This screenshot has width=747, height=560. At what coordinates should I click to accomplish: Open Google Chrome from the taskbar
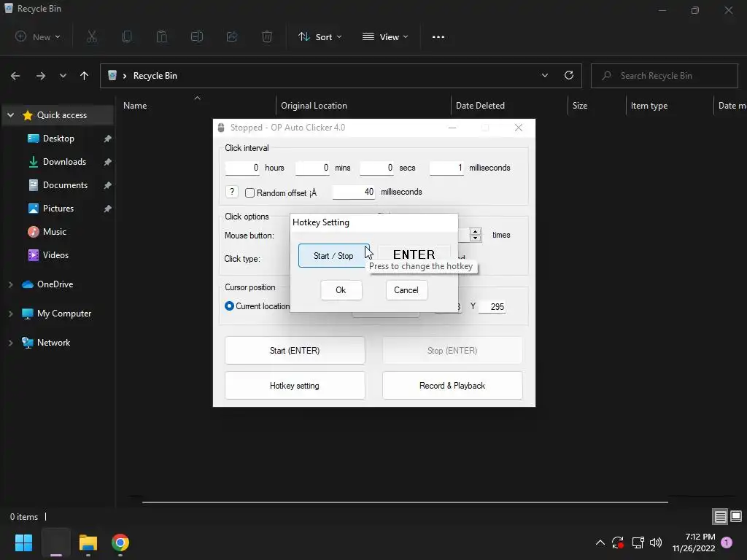coord(120,542)
